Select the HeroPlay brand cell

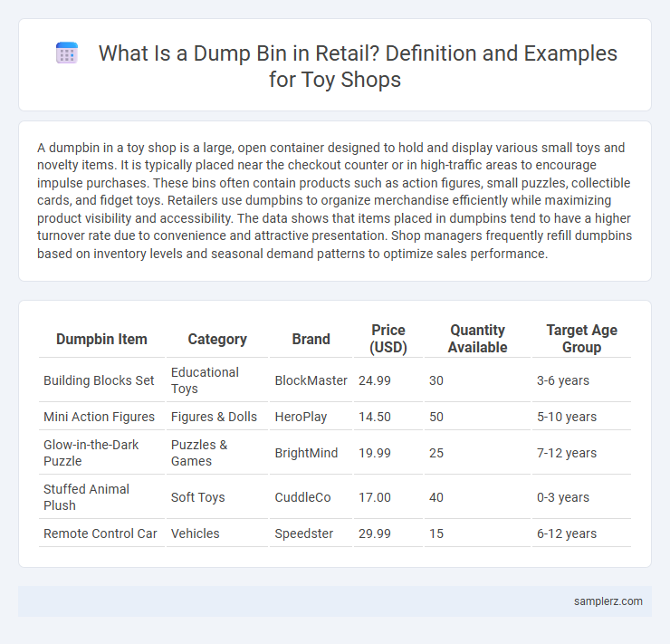click(311, 417)
